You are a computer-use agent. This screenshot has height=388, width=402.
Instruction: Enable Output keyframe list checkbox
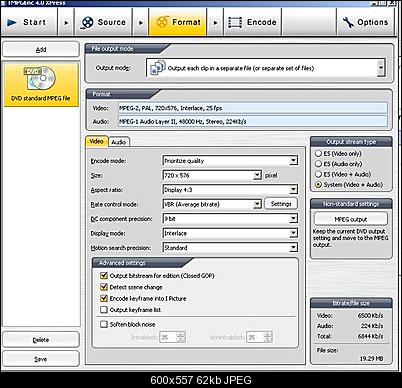click(104, 310)
